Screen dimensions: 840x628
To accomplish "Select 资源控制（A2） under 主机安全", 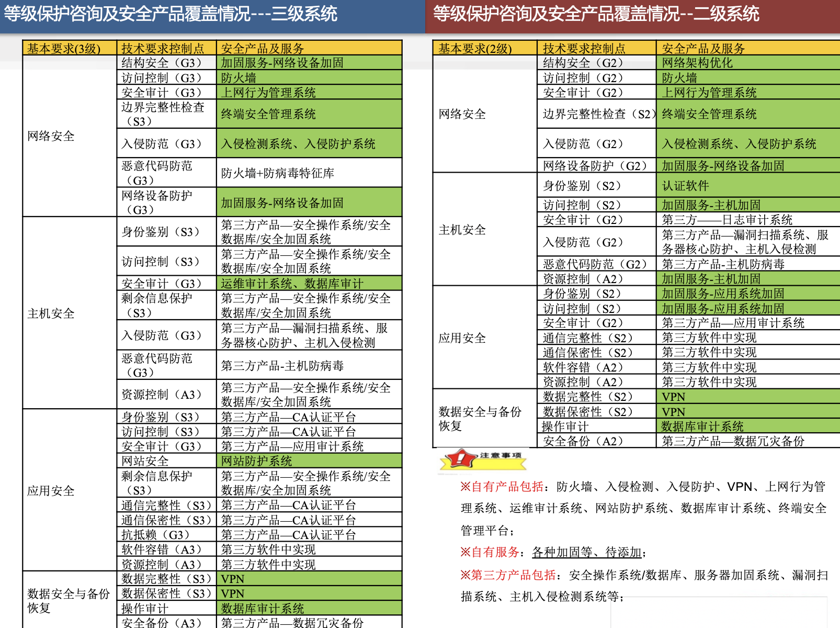I will point(596,279).
